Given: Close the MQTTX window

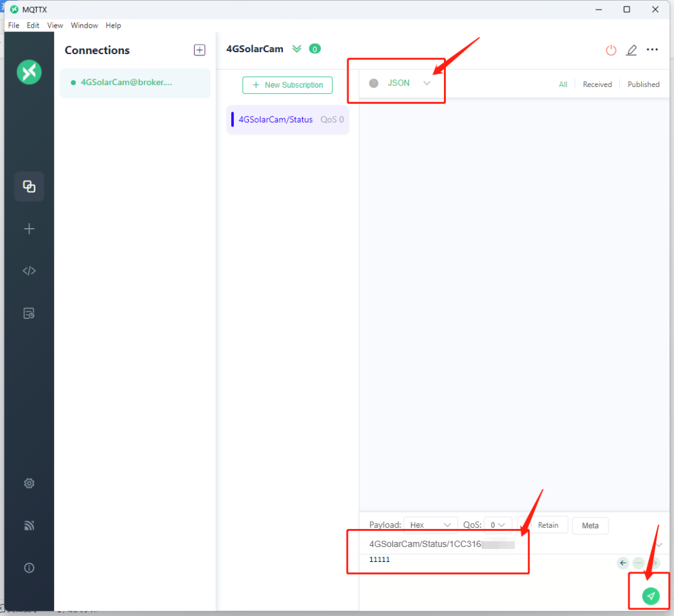Looking at the screenshot, I should pos(655,10).
